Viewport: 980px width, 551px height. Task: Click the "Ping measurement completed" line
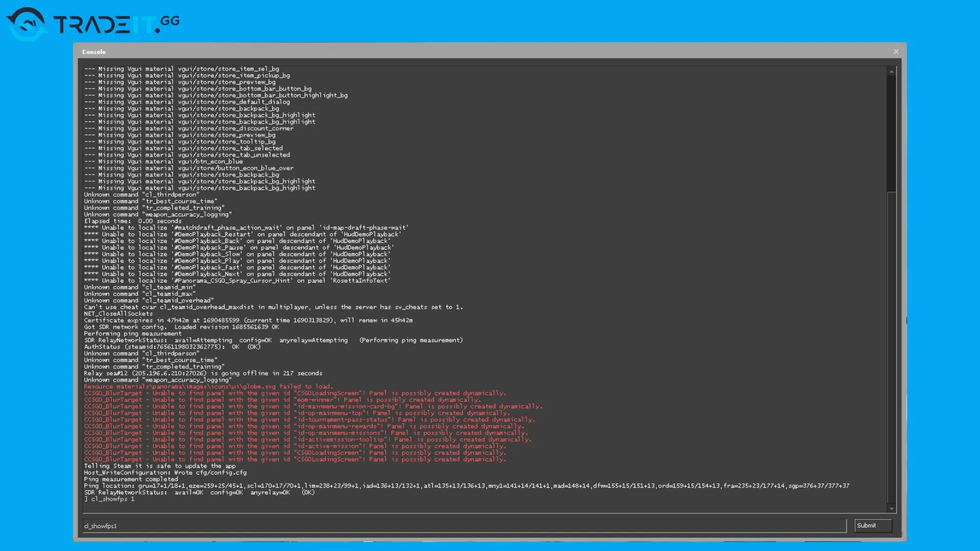[x=131, y=479]
